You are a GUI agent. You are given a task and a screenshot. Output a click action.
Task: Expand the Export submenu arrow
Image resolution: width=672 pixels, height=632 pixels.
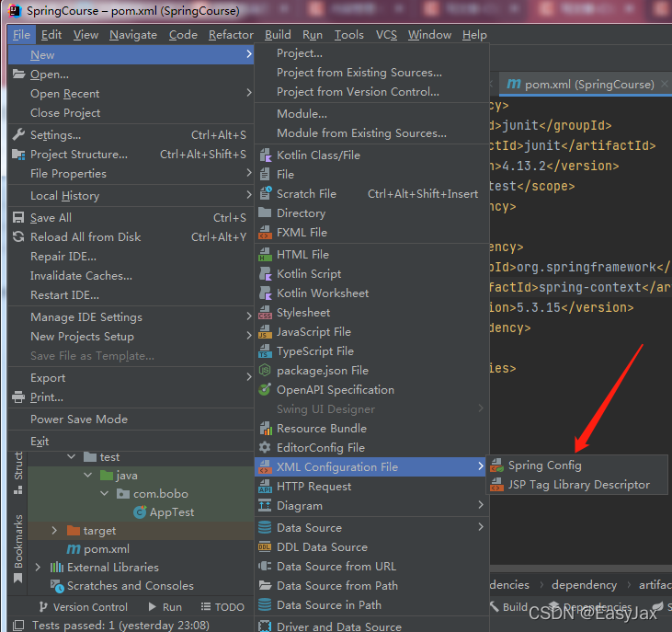(x=249, y=377)
